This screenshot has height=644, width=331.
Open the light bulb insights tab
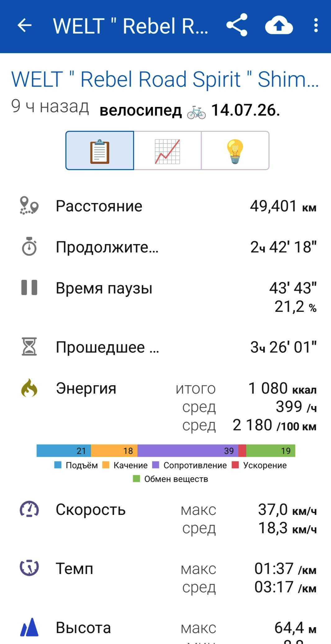(235, 151)
